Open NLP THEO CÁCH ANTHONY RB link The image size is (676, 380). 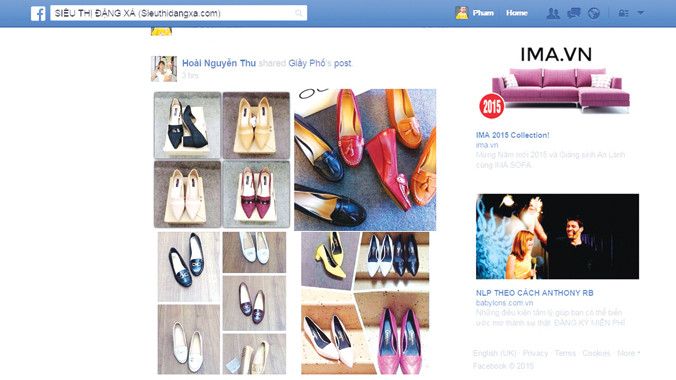535,293
